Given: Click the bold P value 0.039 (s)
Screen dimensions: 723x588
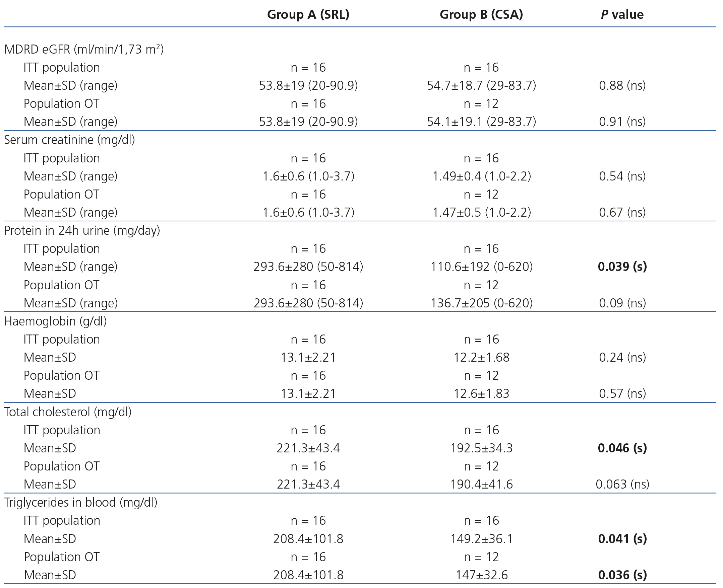Looking at the screenshot, I should coord(622,267).
